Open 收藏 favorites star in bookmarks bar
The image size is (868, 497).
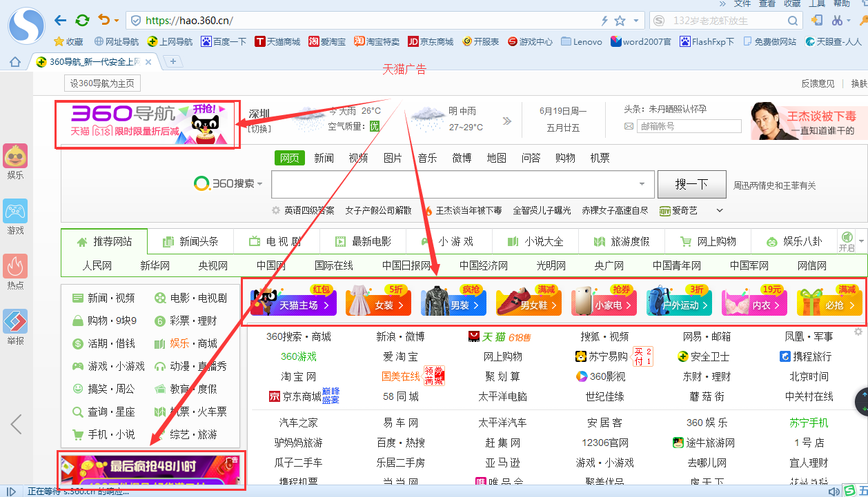[x=68, y=41]
